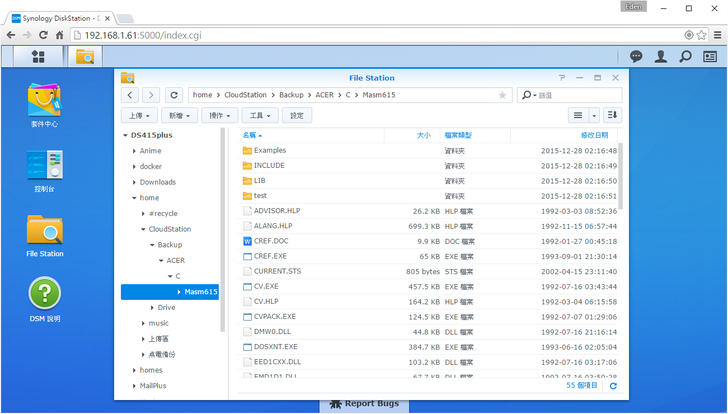Open DSM Help desktop icon
Screen dimensions: 728x414
point(45,295)
